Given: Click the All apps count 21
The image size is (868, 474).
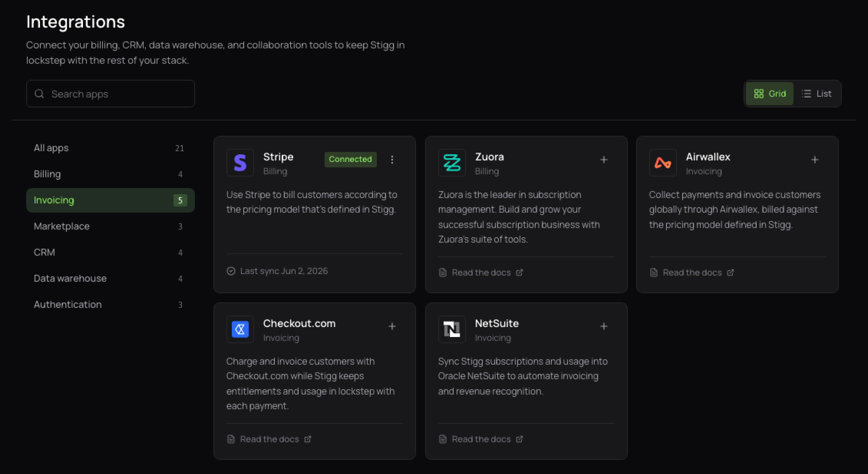Looking at the screenshot, I should tap(180, 148).
